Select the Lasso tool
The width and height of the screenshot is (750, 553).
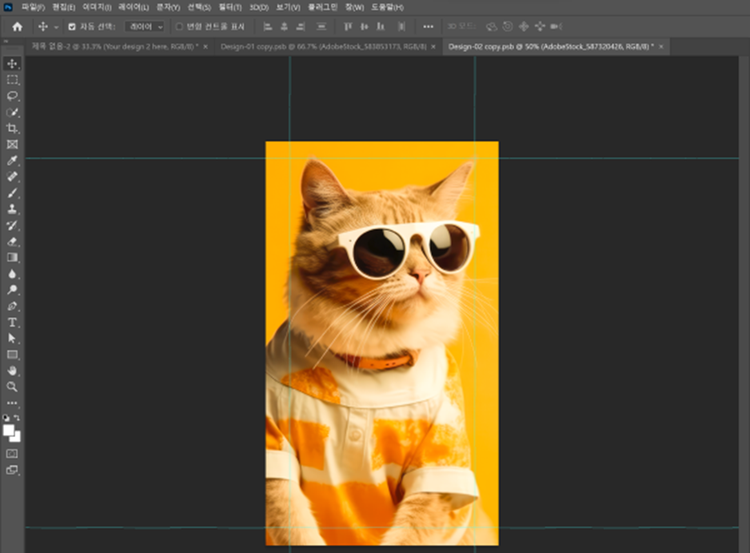point(13,96)
